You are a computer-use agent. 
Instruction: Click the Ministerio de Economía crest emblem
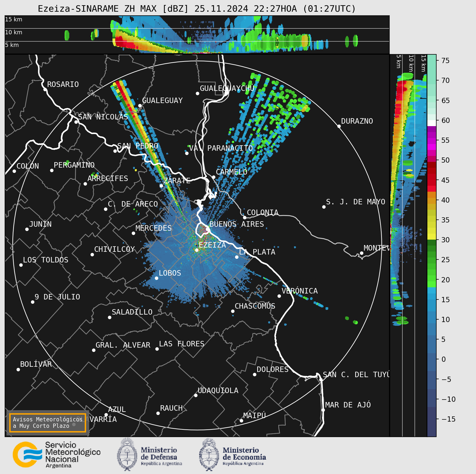(209, 455)
